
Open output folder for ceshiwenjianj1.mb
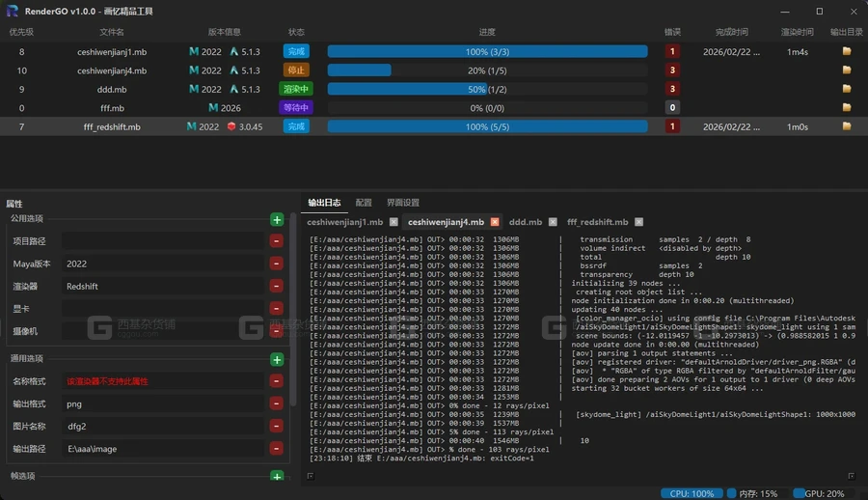[x=847, y=51]
